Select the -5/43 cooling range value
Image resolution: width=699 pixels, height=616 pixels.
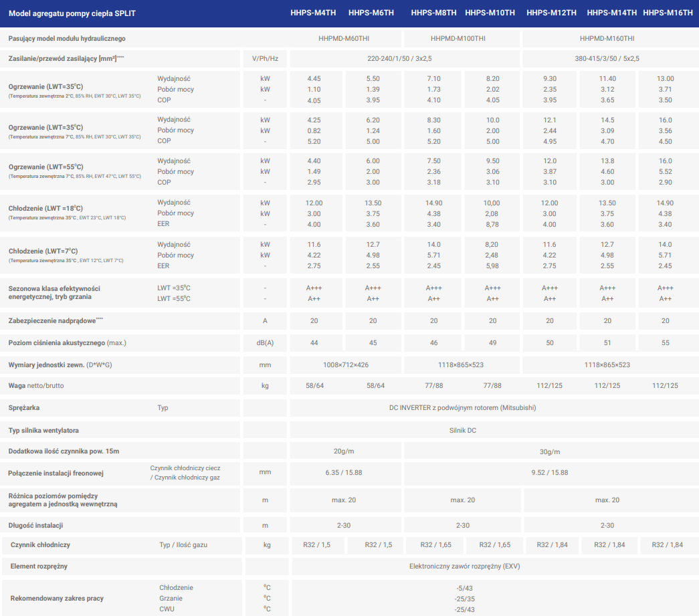pyautogui.click(x=464, y=589)
